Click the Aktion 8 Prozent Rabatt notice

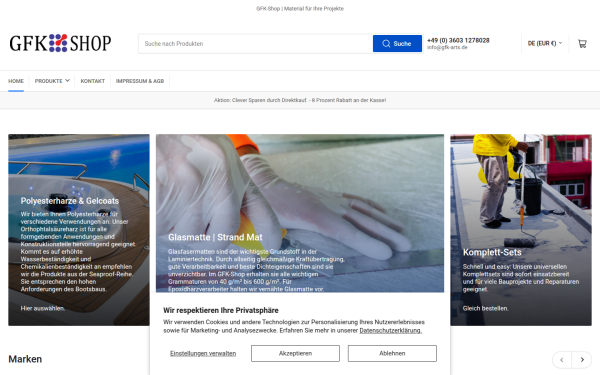point(300,100)
